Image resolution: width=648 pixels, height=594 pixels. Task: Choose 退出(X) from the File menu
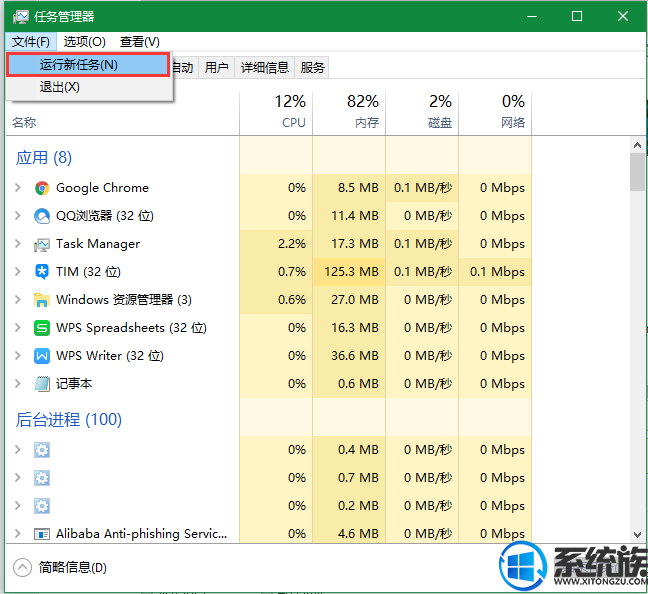(88, 87)
